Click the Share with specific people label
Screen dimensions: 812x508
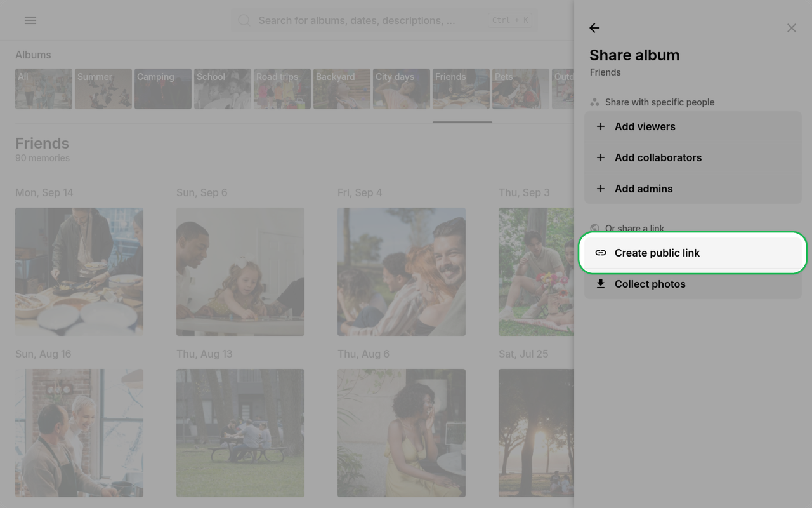pyautogui.click(x=660, y=102)
